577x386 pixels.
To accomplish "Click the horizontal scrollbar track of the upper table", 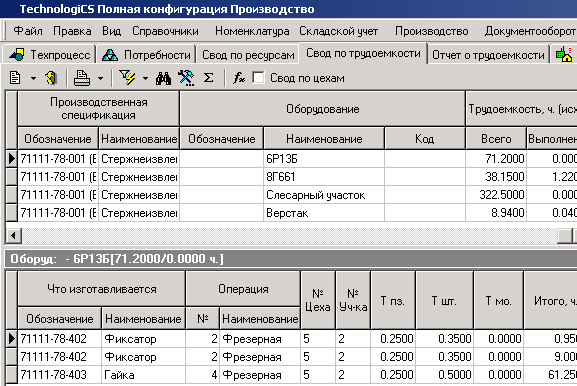I will click(x=289, y=236).
